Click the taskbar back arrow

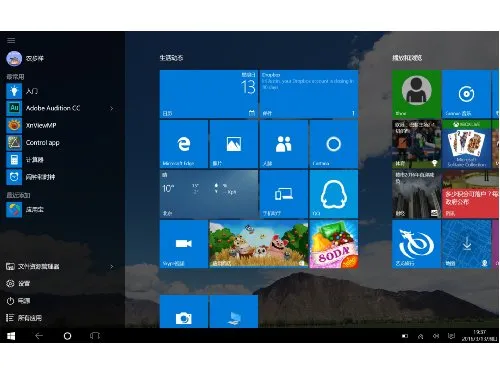tap(39, 336)
